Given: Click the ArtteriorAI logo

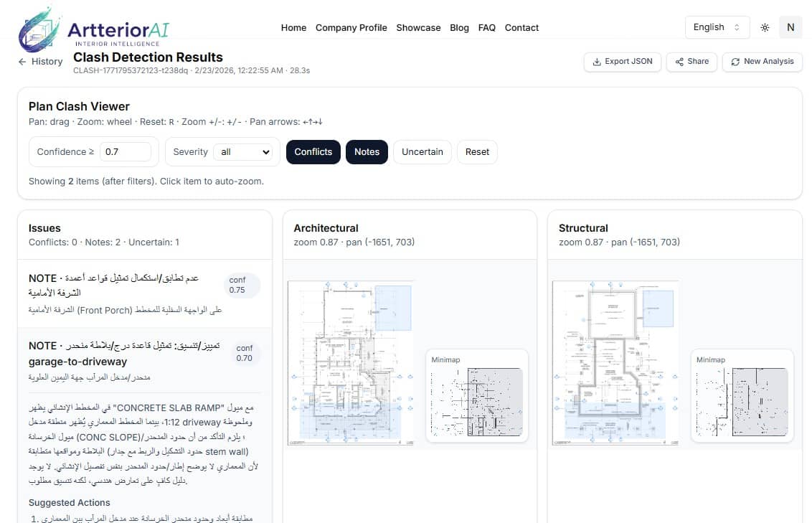Looking at the screenshot, I should click(x=94, y=29).
